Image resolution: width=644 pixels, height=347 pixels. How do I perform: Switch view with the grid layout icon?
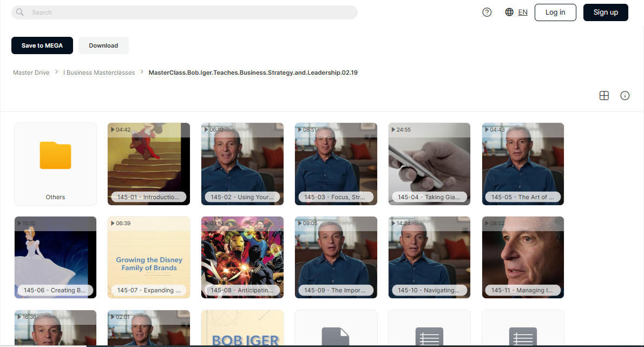click(x=604, y=96)
